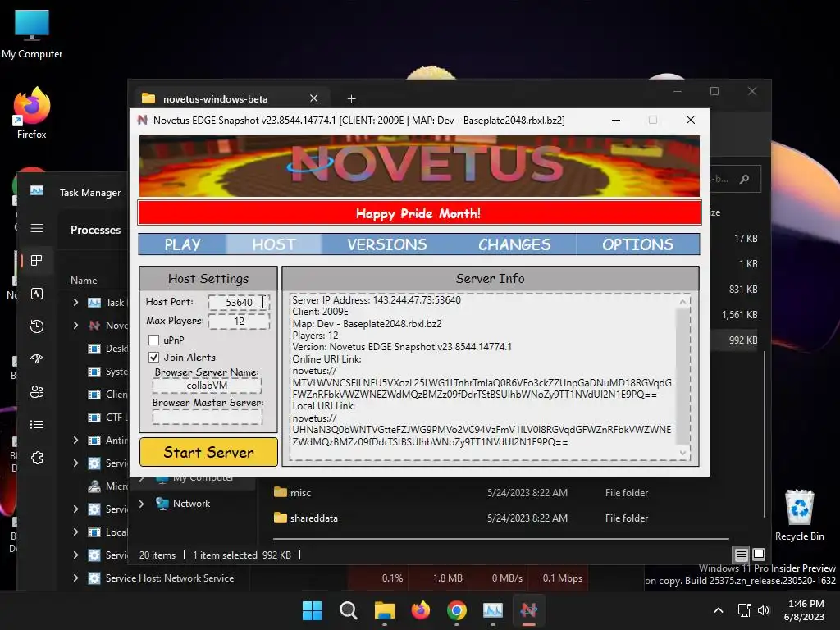Open Performance page in Task Manager
This screenshot has width=840, height=630.
pyautogui.click(x=37, y=294)
